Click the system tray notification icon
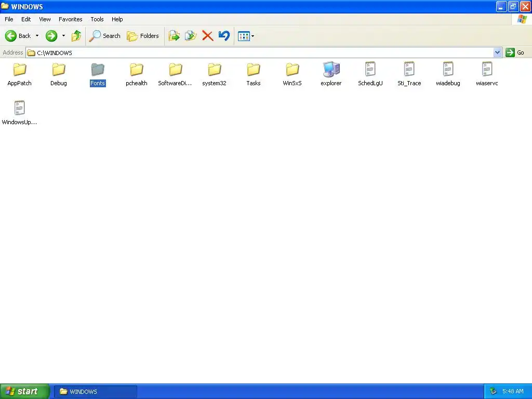Image resolution: width=532 pixels, height=399 pixels. pos(493,392)
